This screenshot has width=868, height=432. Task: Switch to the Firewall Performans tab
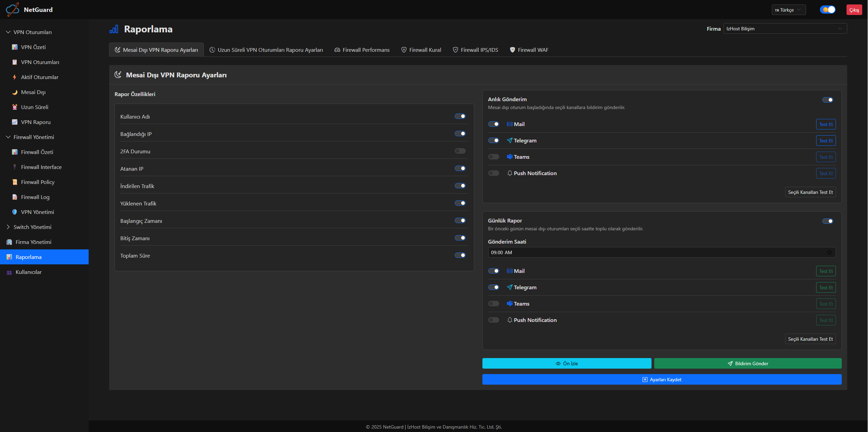(362, 50)
